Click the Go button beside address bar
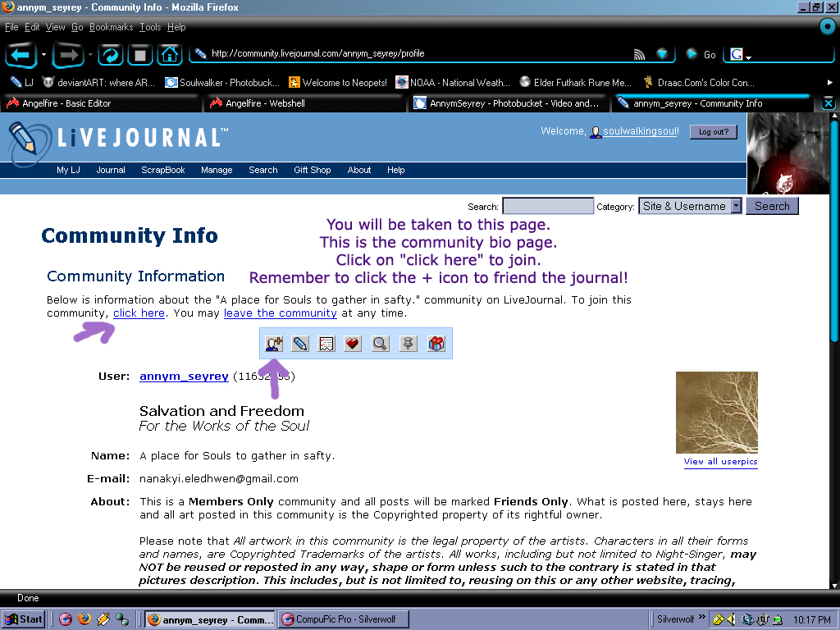 [701, 54]
